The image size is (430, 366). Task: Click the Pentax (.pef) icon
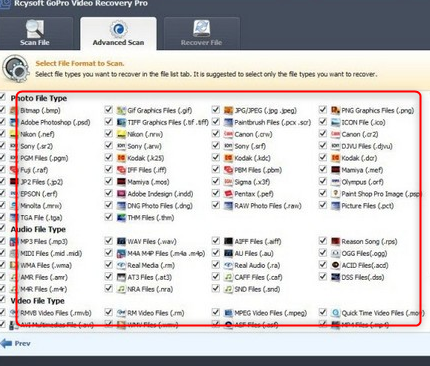coord(228,194)
